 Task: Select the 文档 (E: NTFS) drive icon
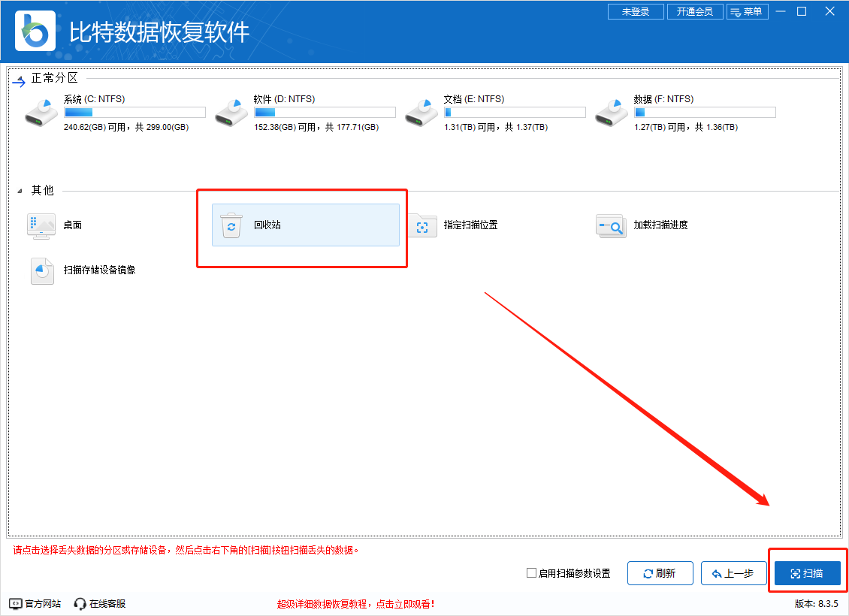[x=421, y=113]
